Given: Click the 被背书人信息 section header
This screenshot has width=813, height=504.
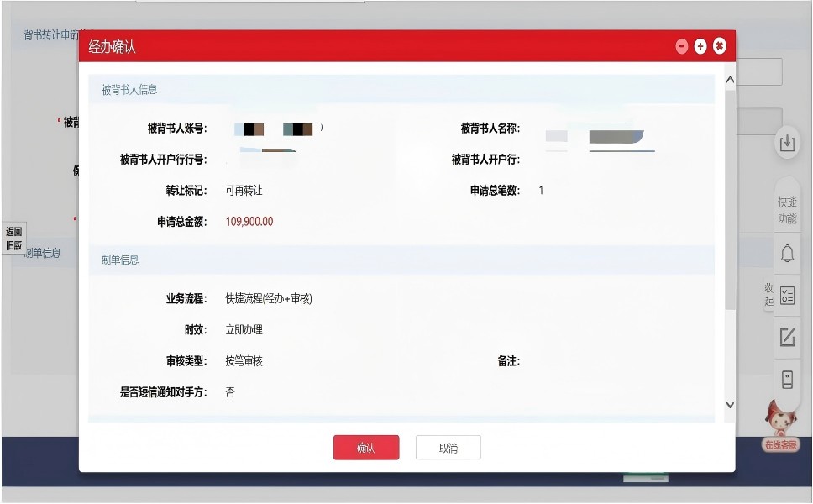Looking at the screenshot, I should 129,89.
